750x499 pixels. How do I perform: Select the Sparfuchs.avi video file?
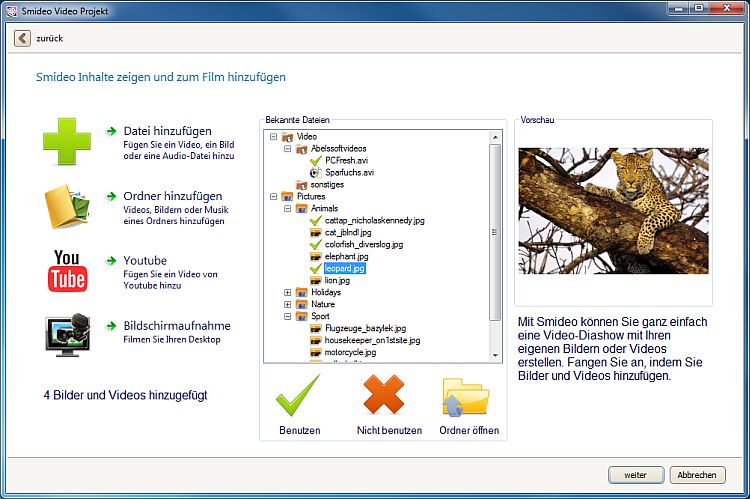349,172
